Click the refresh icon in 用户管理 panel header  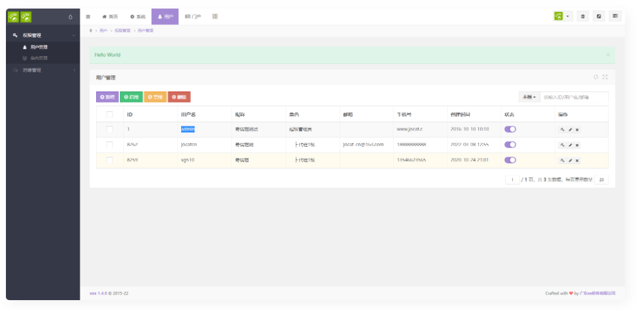click(x=596, y=77)
